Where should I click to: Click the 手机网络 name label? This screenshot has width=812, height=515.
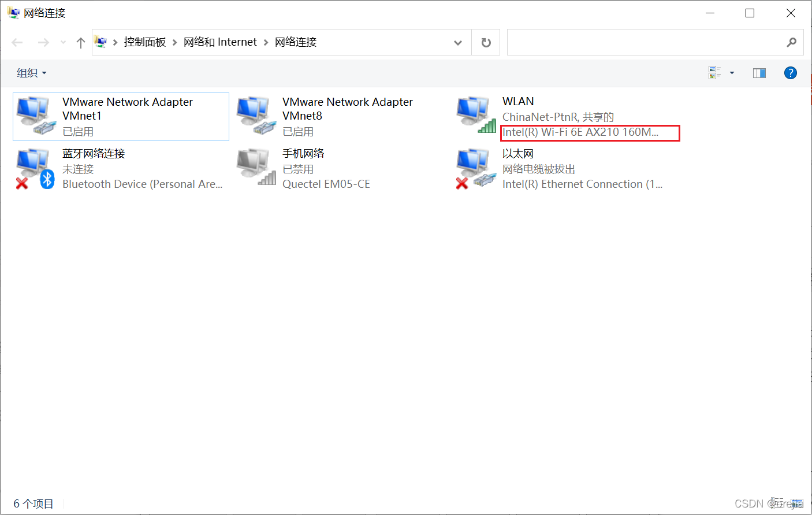(303, 154)
